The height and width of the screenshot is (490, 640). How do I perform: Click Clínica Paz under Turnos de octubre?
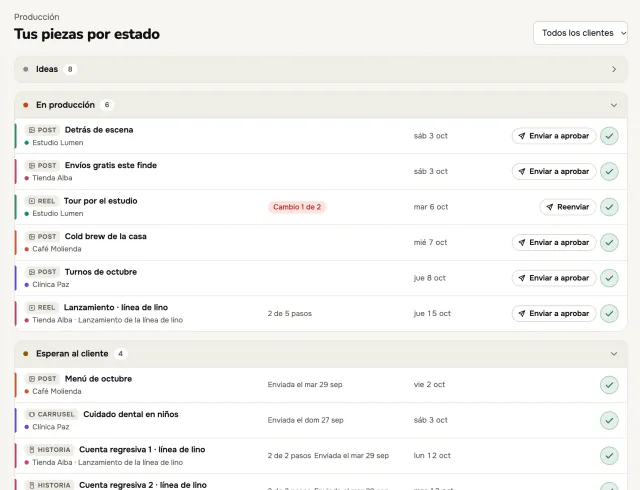click(x=51, y=285)
